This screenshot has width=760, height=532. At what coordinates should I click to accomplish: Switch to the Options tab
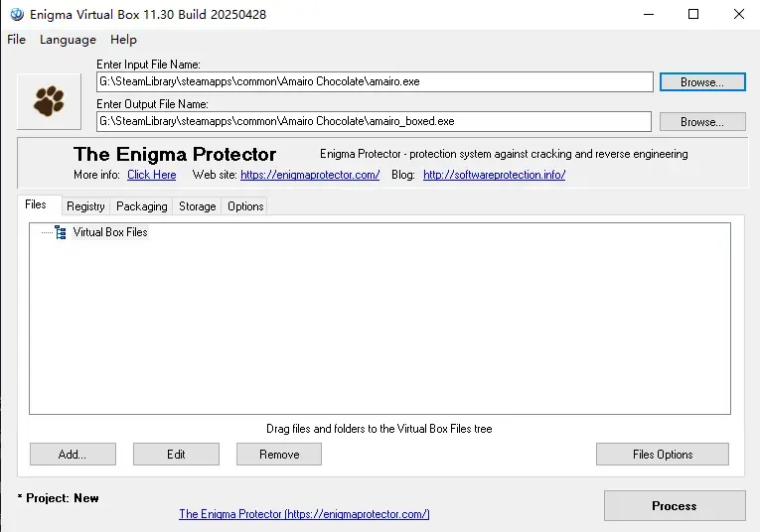[x=245, y=206]
